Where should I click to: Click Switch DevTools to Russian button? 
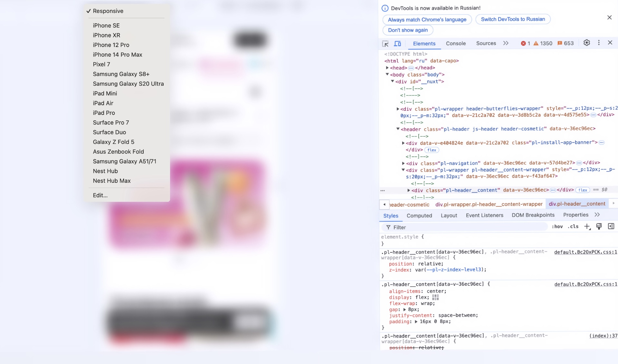[513, 19]
